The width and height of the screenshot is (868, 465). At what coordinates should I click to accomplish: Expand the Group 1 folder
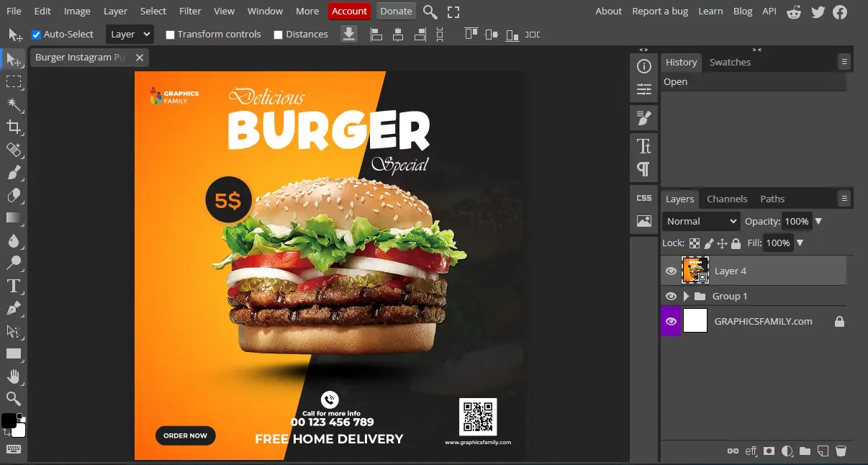pyautogui.click(x=686, y=296)
